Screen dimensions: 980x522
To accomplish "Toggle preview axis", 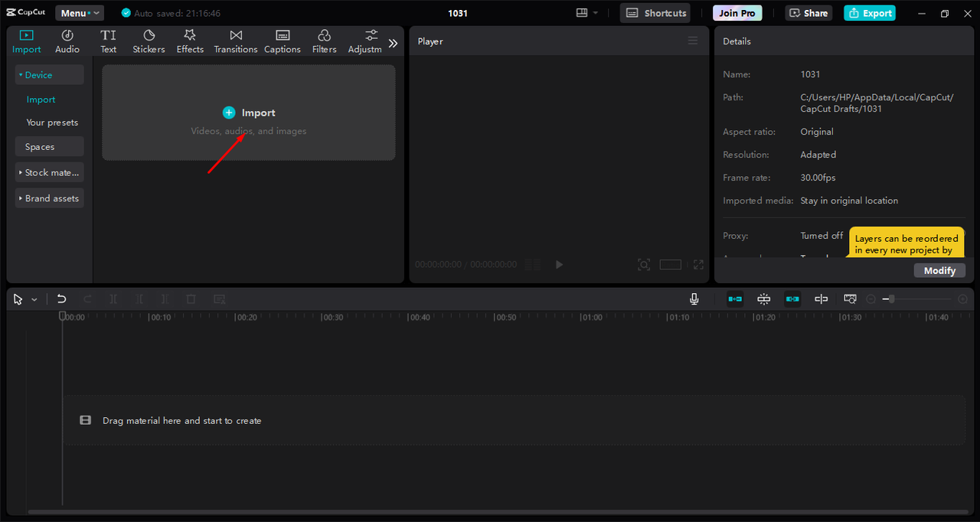I will pos(822,299).
